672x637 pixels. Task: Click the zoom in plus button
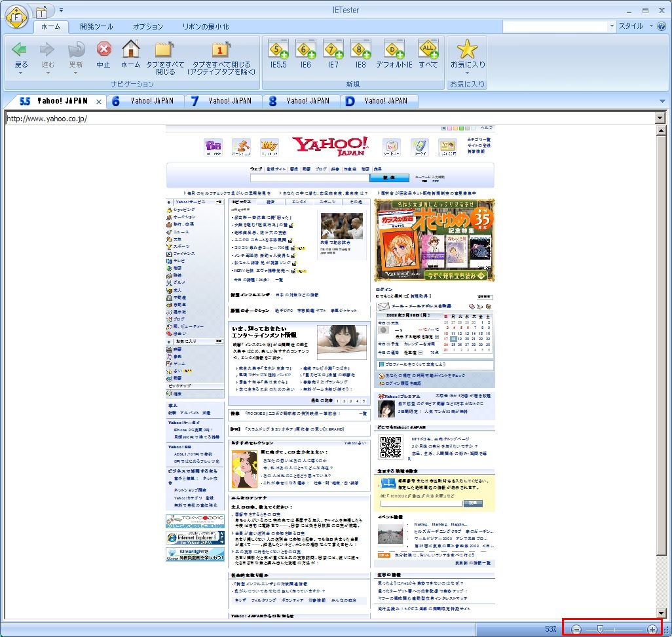[652, 629]
